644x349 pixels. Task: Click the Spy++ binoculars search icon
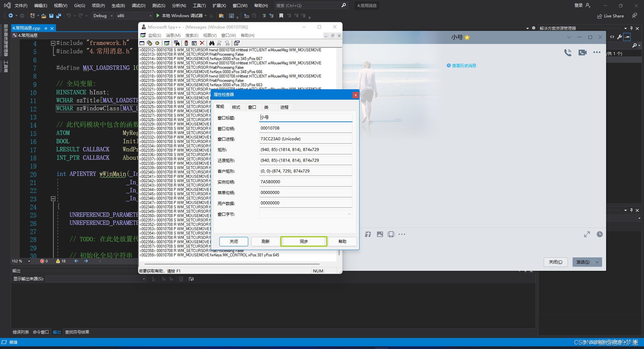tap(212, 43)
